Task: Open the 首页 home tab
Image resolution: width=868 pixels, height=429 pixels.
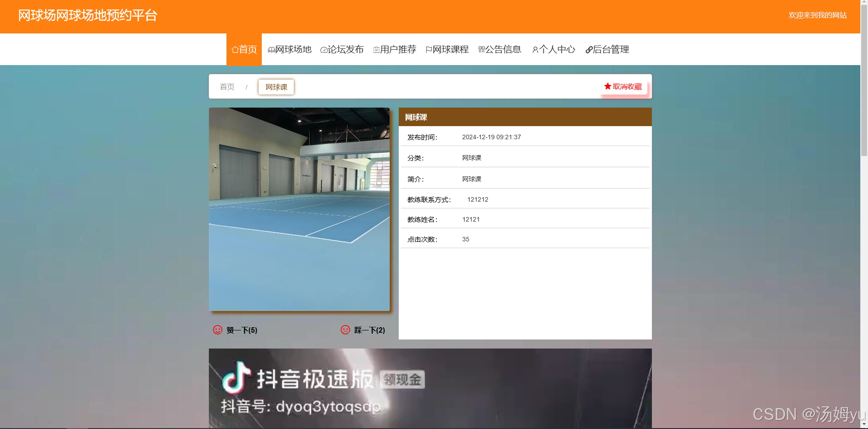Action: click(244, 49)
